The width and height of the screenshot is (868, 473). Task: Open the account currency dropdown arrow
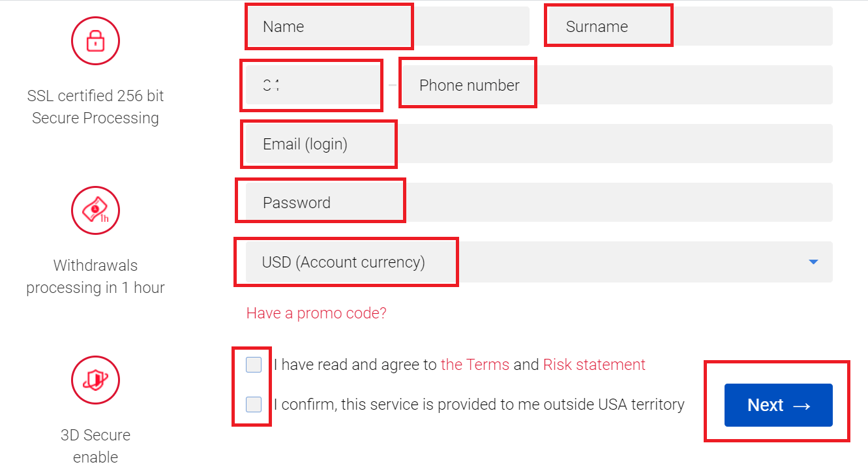coord(813,262)
